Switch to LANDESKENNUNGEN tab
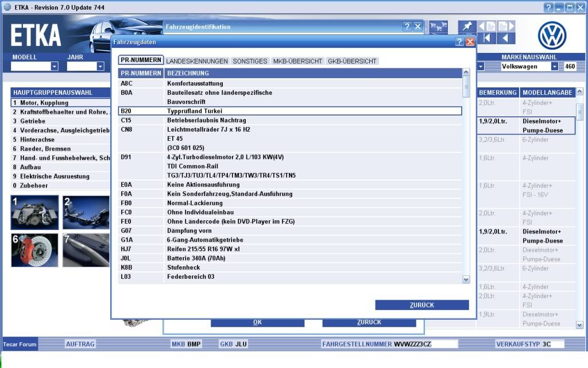588x368 pixels. tap(197, 61)
